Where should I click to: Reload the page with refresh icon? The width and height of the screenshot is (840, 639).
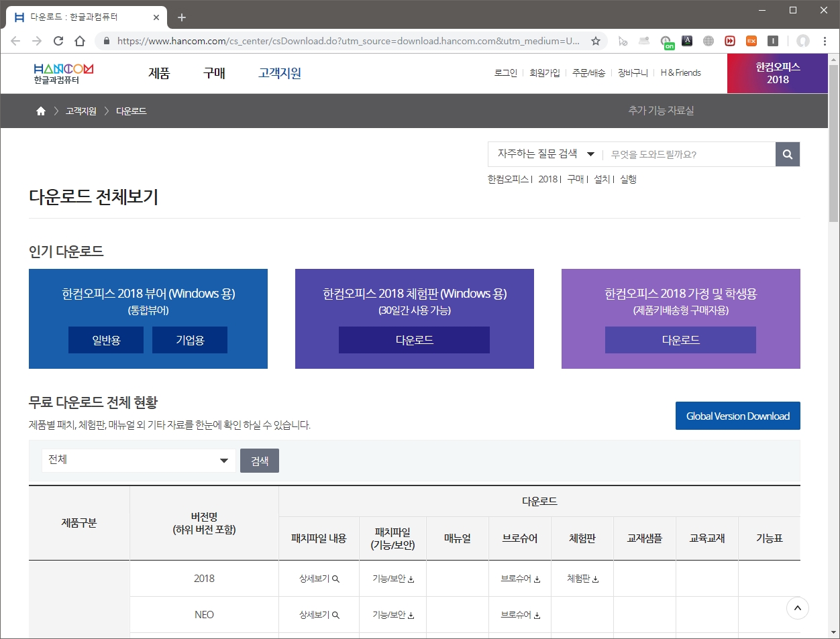(x=58, y=41)
